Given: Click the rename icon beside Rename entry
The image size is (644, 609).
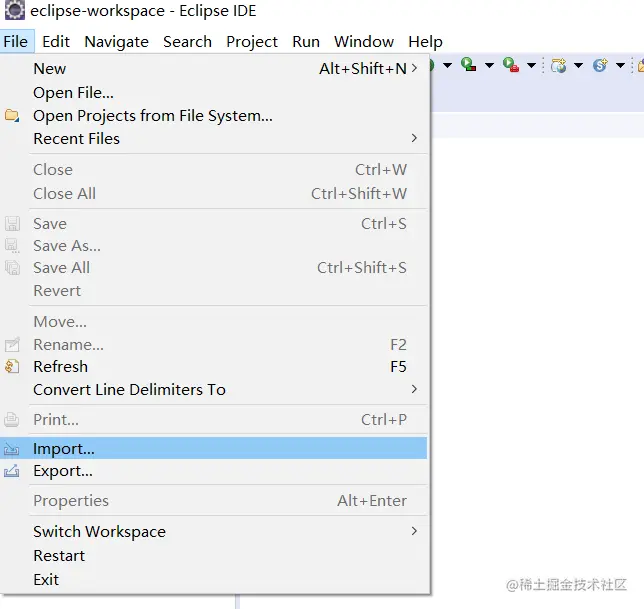Looking at the screenshot, I should click(x=12, y=345).
